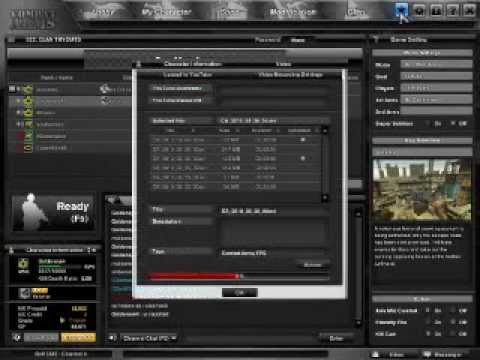480x360 pixels.
Task: Click the green arrow icon beside coupon
Action: (62, 320)
